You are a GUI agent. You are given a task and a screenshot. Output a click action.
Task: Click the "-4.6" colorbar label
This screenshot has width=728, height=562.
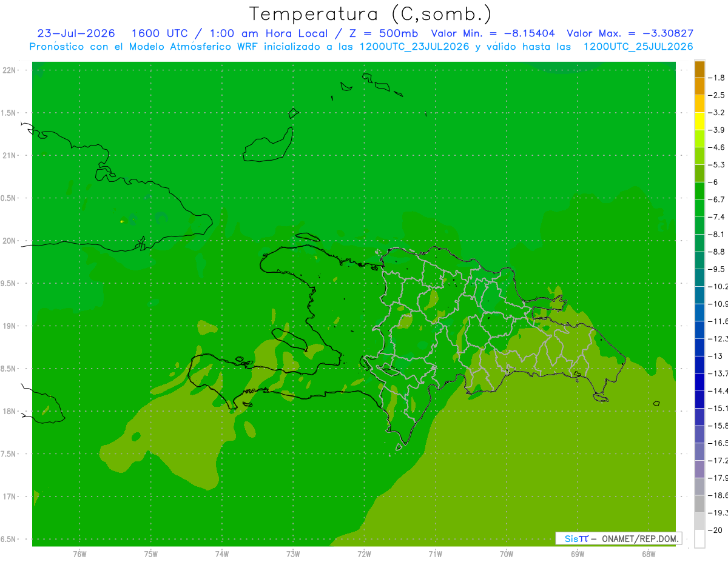point(716,147)
